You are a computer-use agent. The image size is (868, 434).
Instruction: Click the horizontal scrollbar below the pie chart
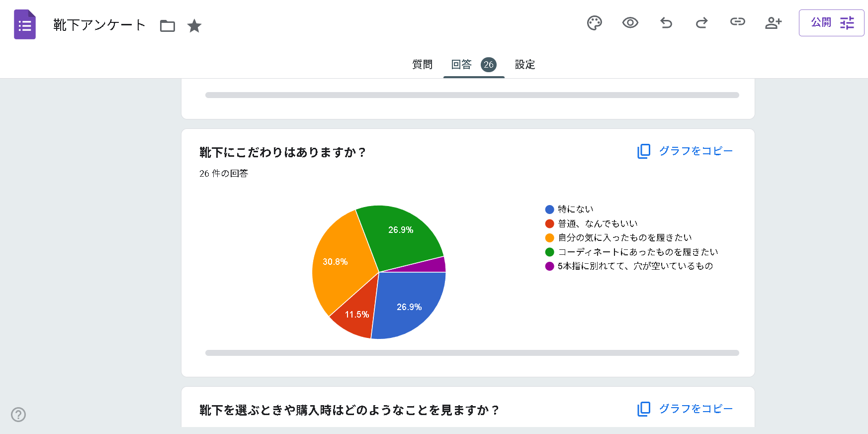(472, 353)
